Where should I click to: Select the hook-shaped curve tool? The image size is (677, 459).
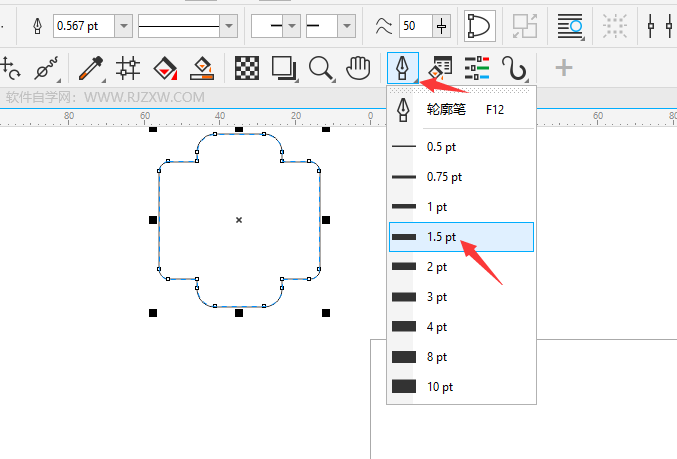coord(514,68)
